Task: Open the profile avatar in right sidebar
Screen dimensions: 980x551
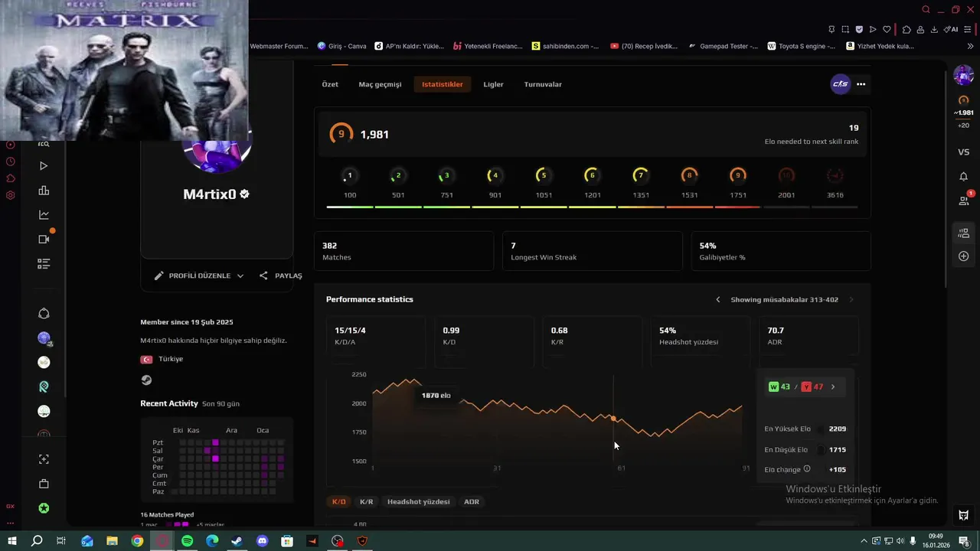Action: (963, 75)
